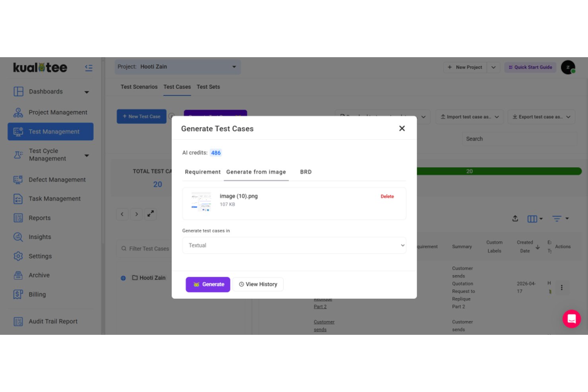Click the 2026-04-17 created date cell

(526, 288)
